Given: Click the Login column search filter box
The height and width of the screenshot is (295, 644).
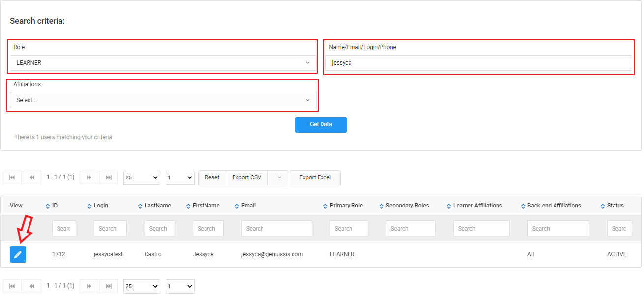Looking at the screenshot, I should (110, 229).
